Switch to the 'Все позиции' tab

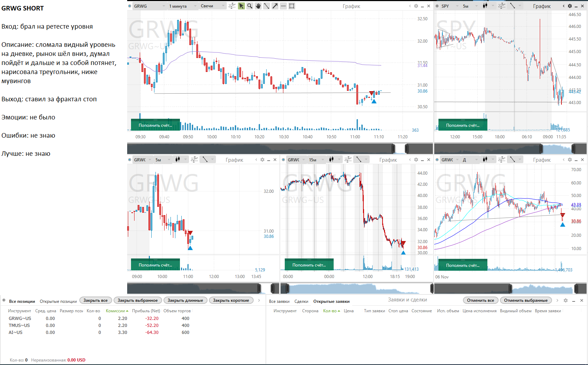click(x=22, y=301)
